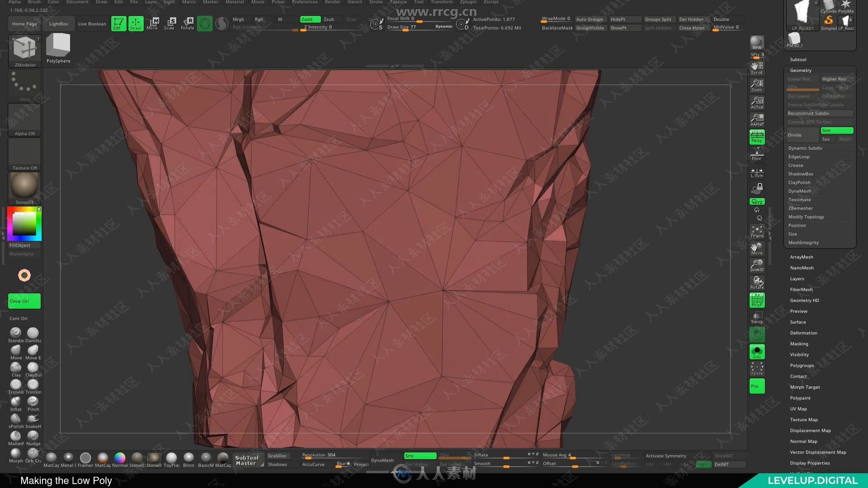Click the Scroll canvas button
868x488 pixels.
coord(757,68)
